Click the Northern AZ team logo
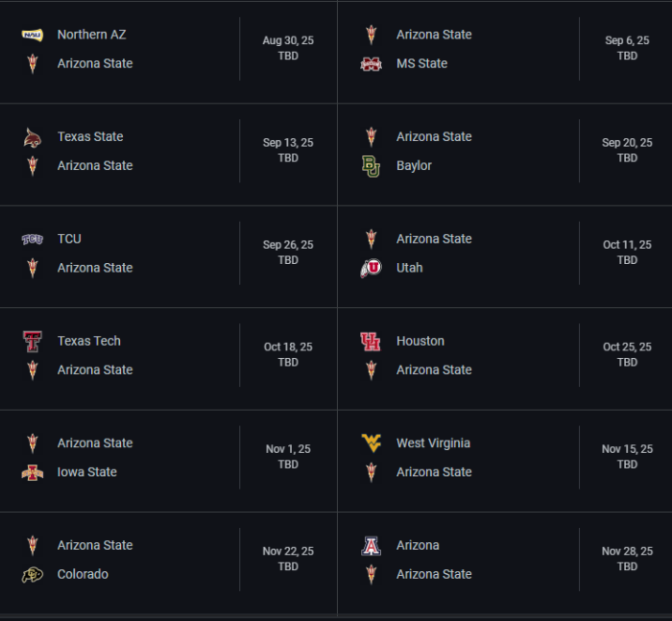Image resolution: width=672 pixels, height=621 pixels. [33, 35]
